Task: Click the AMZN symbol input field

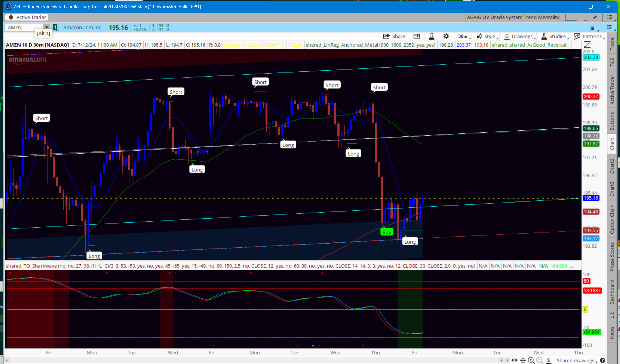Action: (x=24, y=27)
